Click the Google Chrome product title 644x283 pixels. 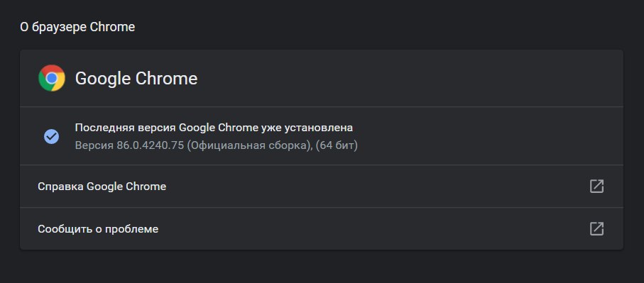click(x=136, y=78)
